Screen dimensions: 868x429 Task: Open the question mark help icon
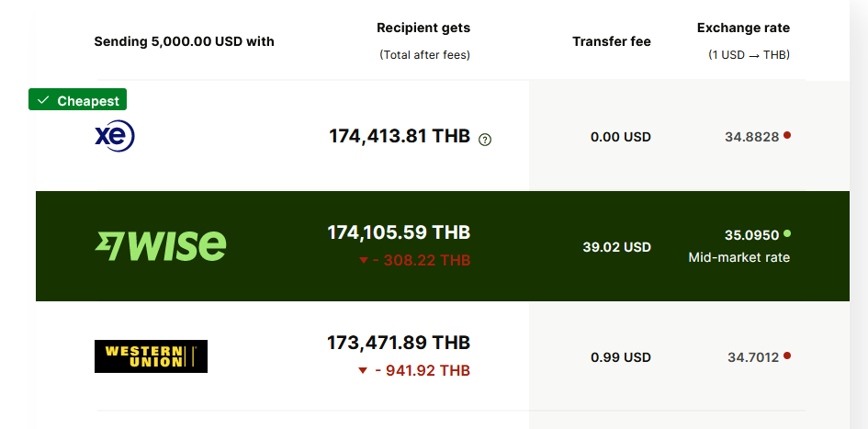point(486,140)
